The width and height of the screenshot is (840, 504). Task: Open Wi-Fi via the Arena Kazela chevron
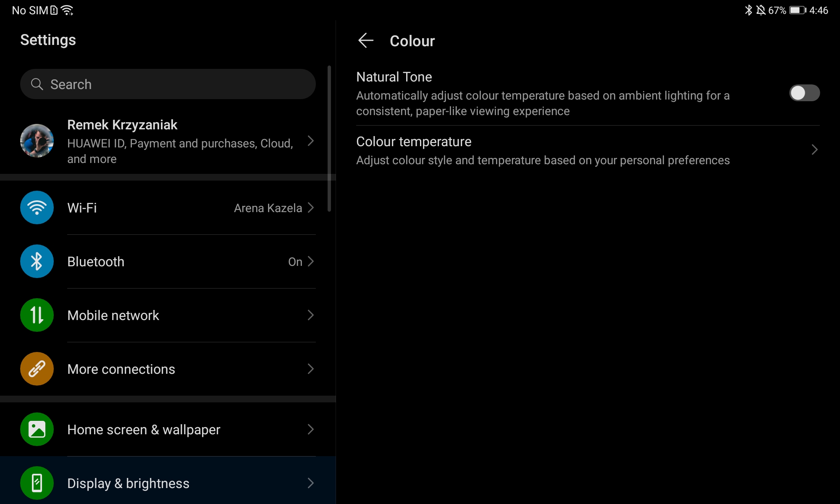[x=311, y=207]
